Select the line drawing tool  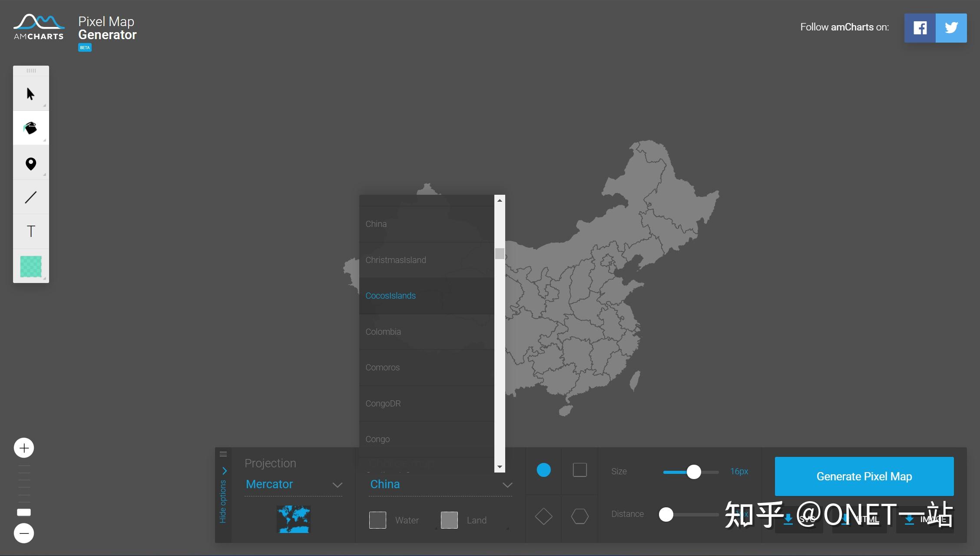31,196
